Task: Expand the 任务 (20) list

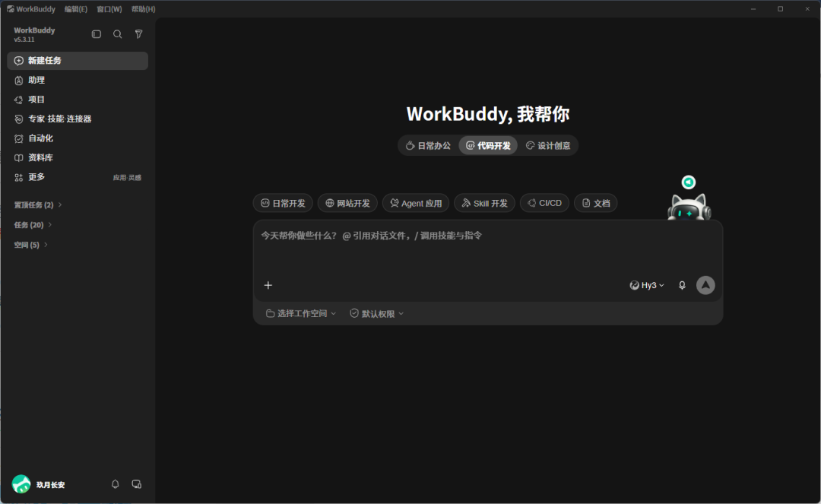Action: tap(33, 224)
